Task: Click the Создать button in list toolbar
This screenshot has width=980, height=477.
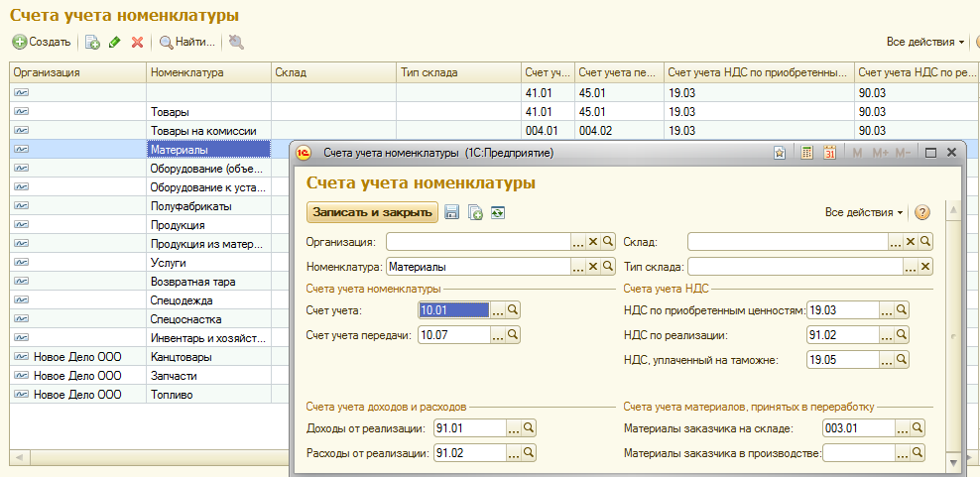Action: (x=42, y=43)
